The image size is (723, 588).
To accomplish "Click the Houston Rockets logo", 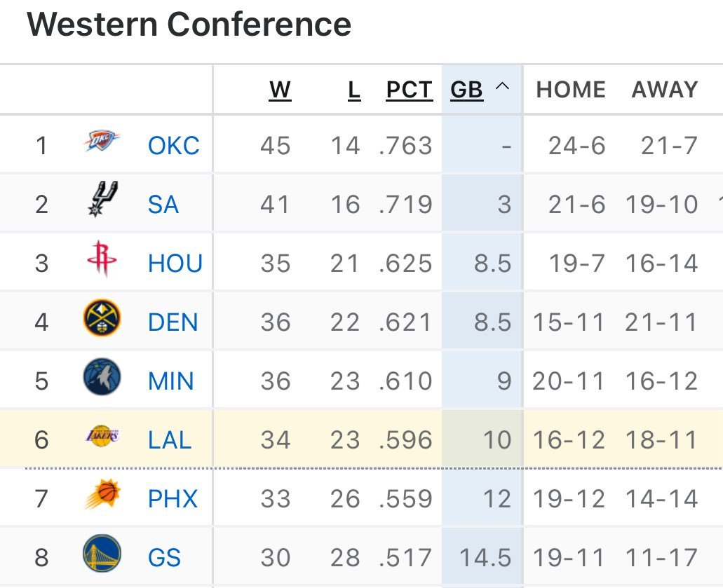I will (102, 259).
